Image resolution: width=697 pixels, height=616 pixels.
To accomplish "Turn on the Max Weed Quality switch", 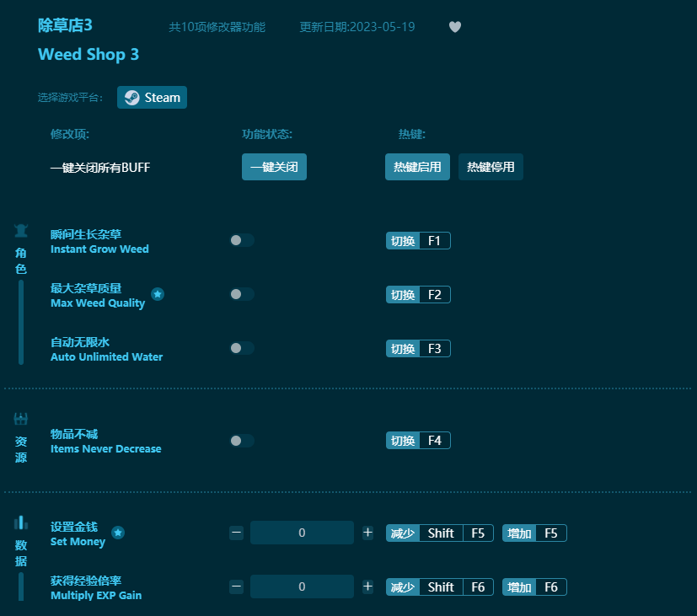I will [x=242, y=294].
